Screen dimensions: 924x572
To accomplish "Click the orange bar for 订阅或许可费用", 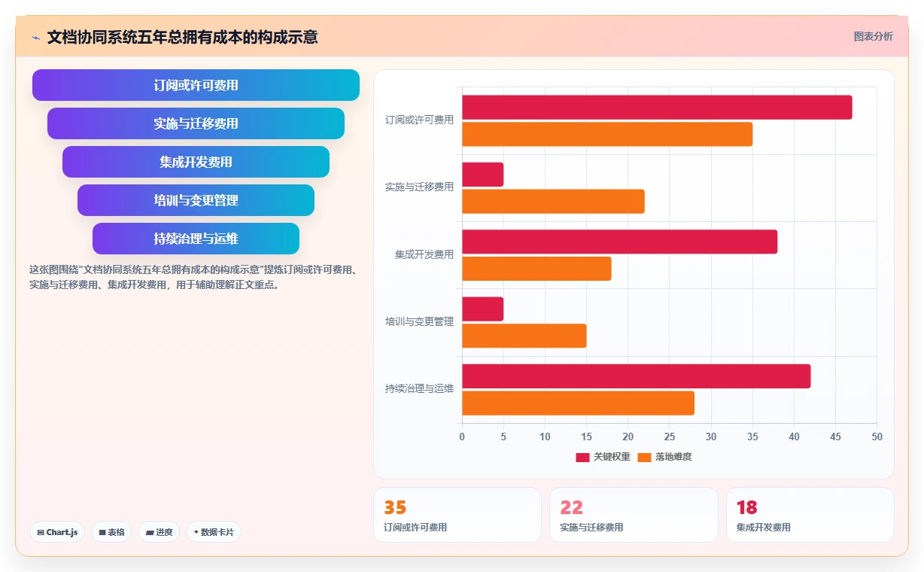I will (607, 135).
